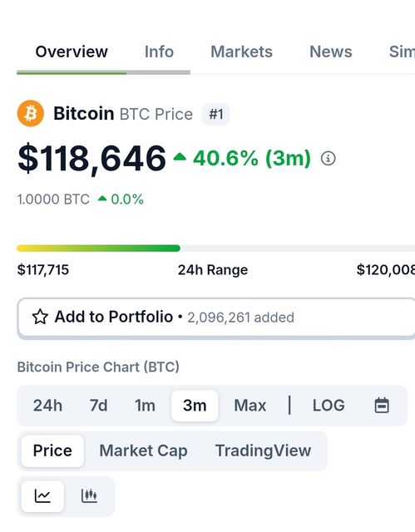
Task: Open the Markets tab
Action: [241, 52]
